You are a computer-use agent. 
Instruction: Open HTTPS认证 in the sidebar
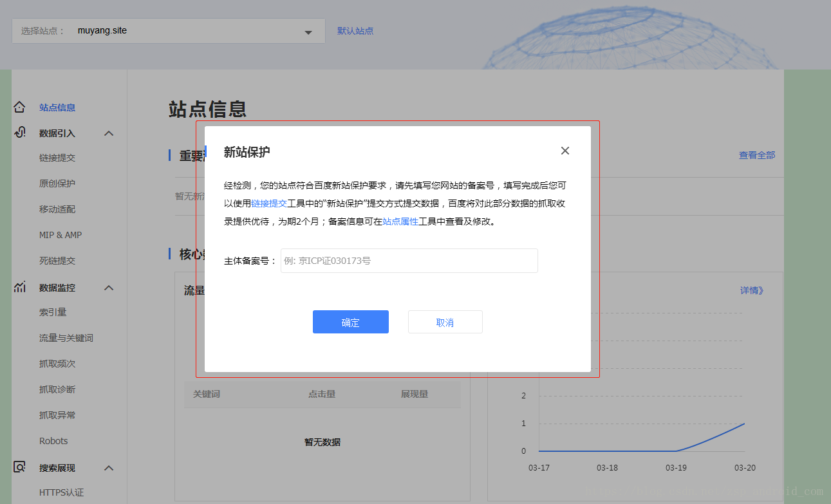pos(62,492)
